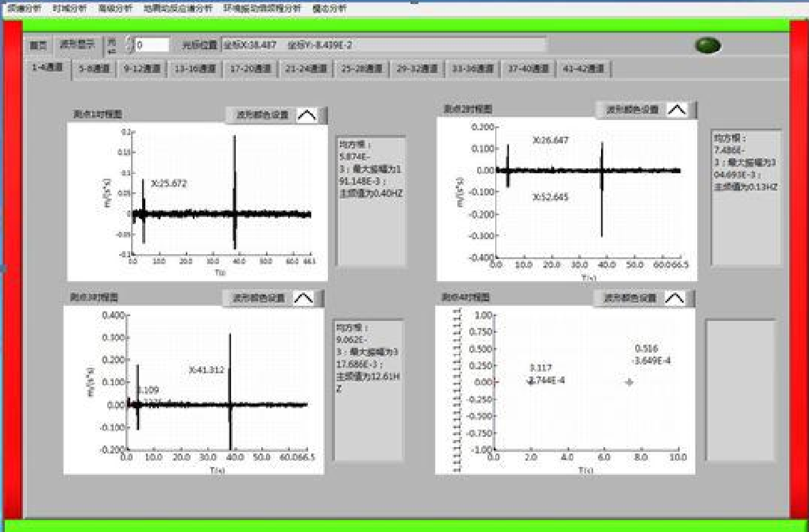Screen dimensions: 809x532
Task: Click the stepper arrows beside the numeric 0 box
Action: coord(129,45)
